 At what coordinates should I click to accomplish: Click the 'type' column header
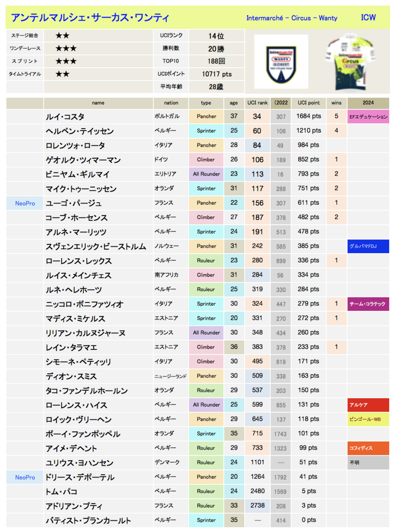click(x=206, y=103)
